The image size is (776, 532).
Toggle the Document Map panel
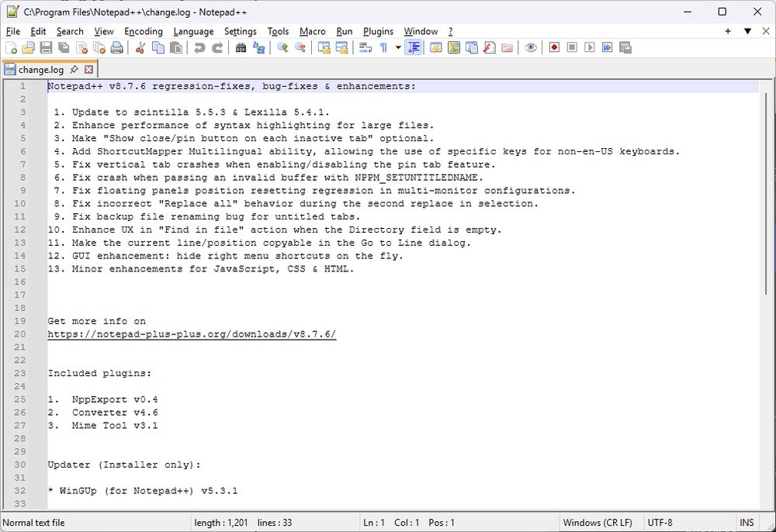(x=454, y=47)
